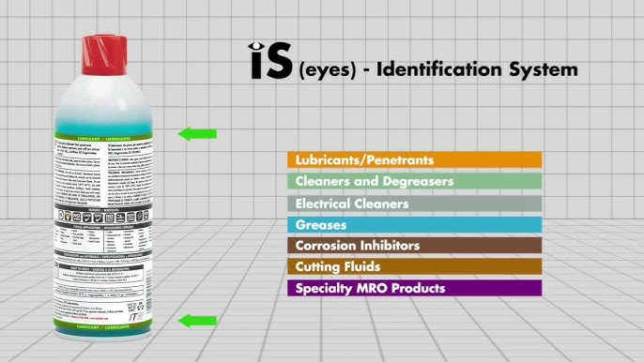The height and width of the screenshot is (362, 644).
Task: Select the blue Greases category bar
Action: pyautogui.click(x=414, y=225)
